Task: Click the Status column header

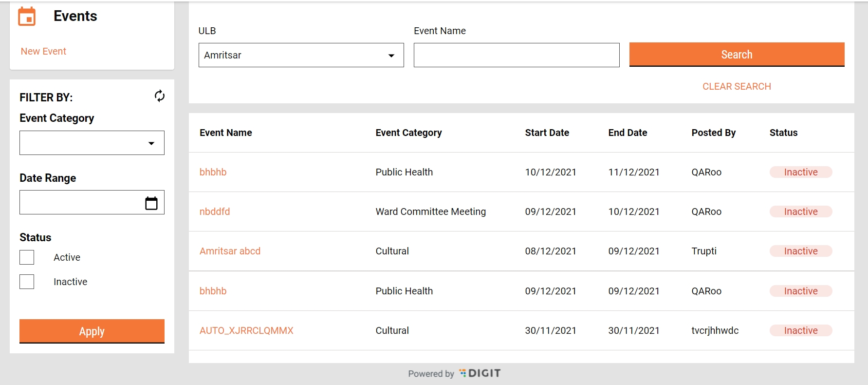Action: pyautogui.click(x=783, y=133)
